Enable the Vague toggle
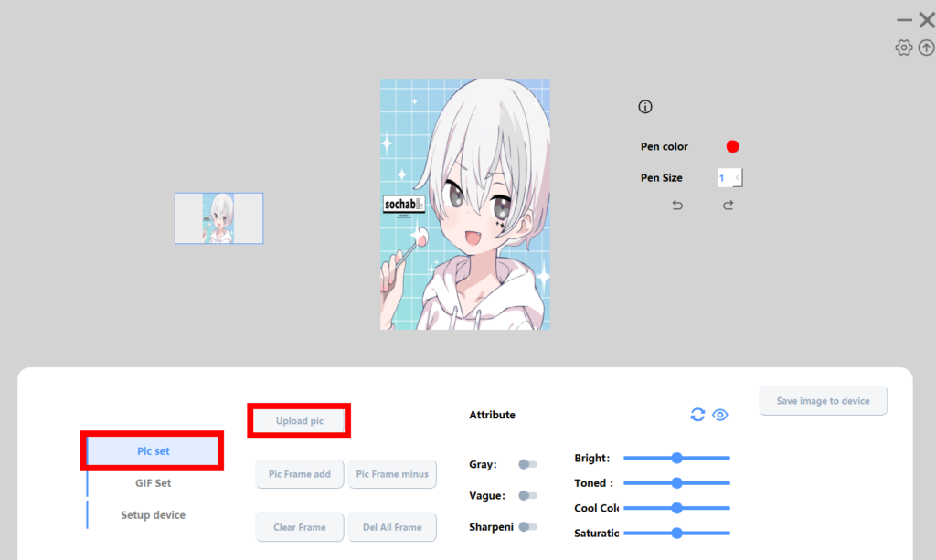This screenshot has width=936, height=560. [x=527, y=494]
